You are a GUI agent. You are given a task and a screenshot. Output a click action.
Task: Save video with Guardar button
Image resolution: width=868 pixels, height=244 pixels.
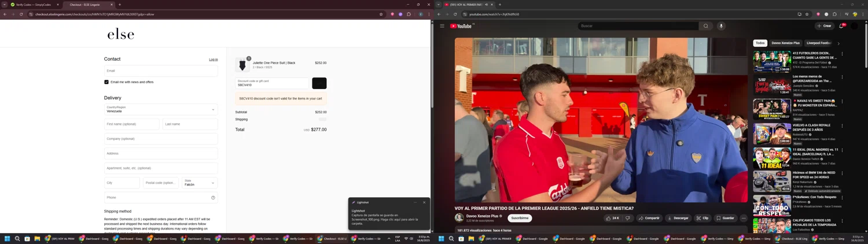coord(725,218)
